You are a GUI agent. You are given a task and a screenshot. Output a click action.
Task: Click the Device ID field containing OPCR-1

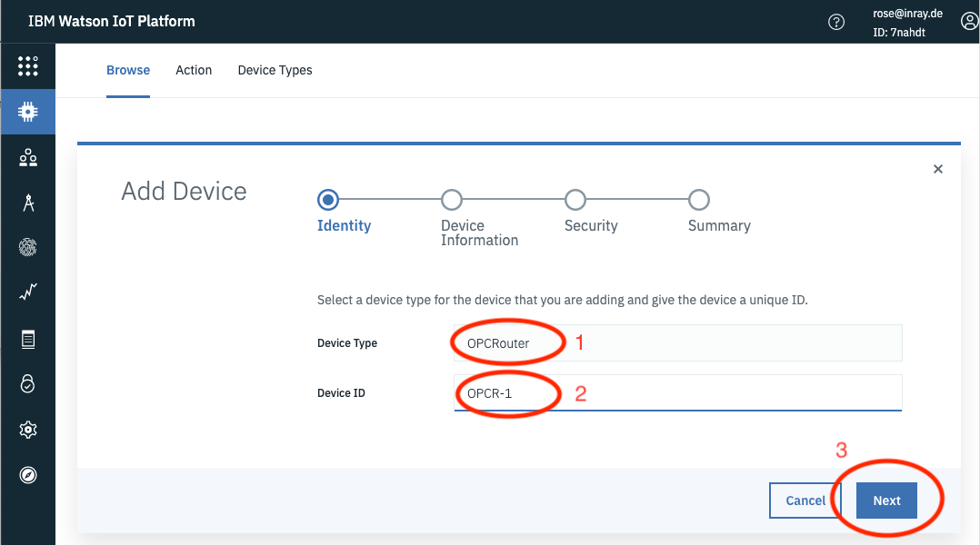[x=677, y=393]
